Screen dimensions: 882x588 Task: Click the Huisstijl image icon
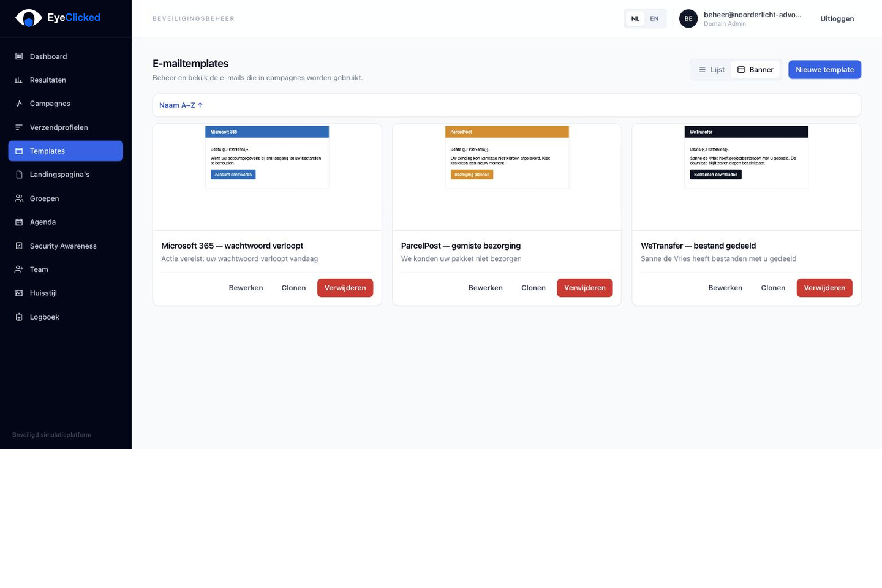tap(19, 293)
